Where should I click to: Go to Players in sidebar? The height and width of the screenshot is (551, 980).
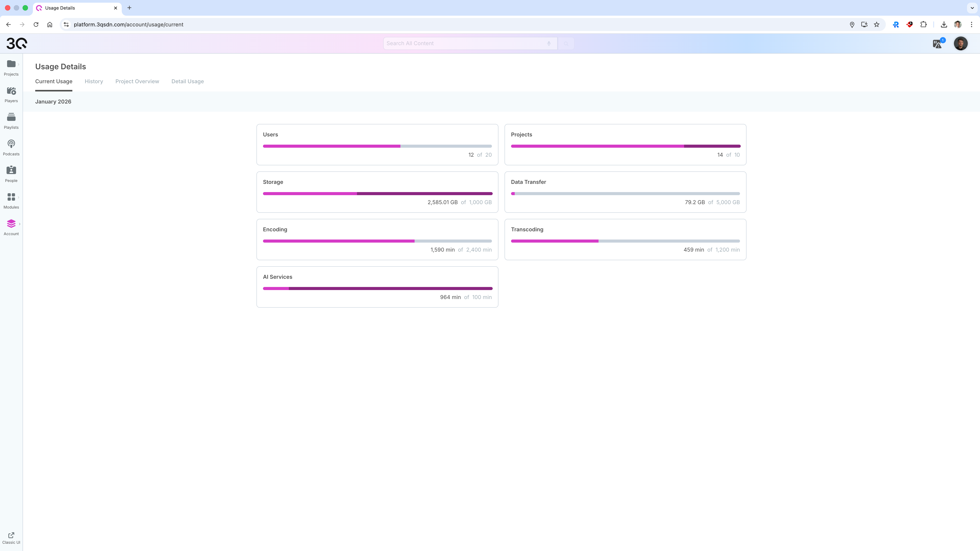[x=11, y=91]
